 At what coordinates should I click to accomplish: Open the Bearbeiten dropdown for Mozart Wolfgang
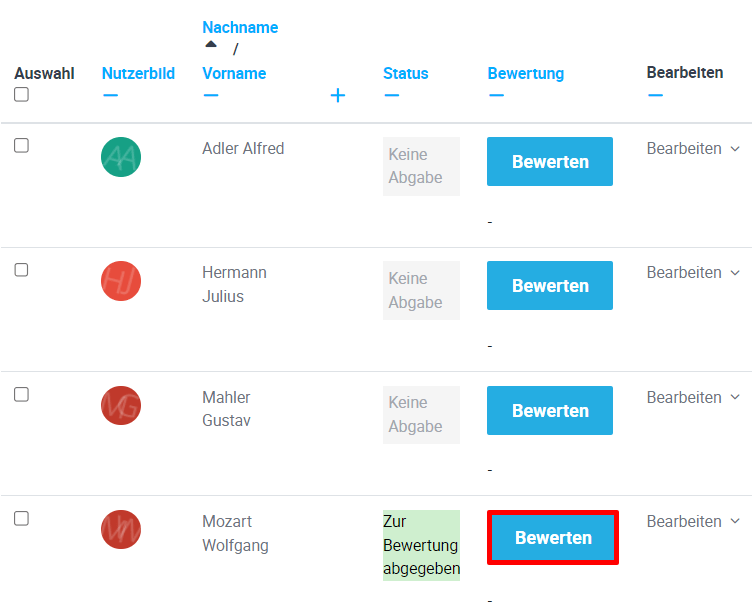[x=693, y=521]
